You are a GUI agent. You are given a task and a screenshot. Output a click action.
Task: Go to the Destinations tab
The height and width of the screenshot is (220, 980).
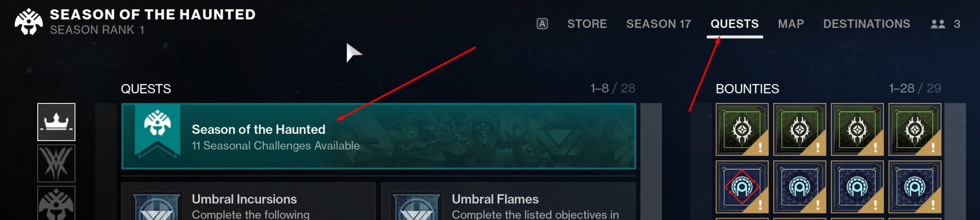(x=867, y=24)
